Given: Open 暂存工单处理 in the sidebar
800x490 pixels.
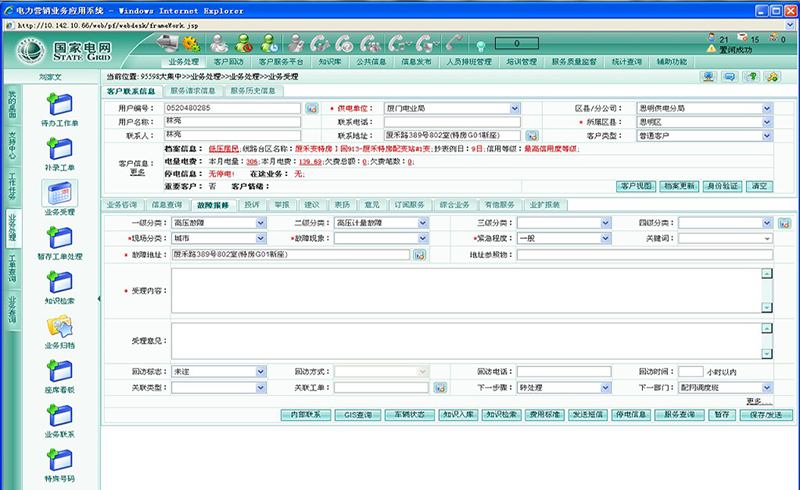Looking at the screenshot, I should 58,239.
